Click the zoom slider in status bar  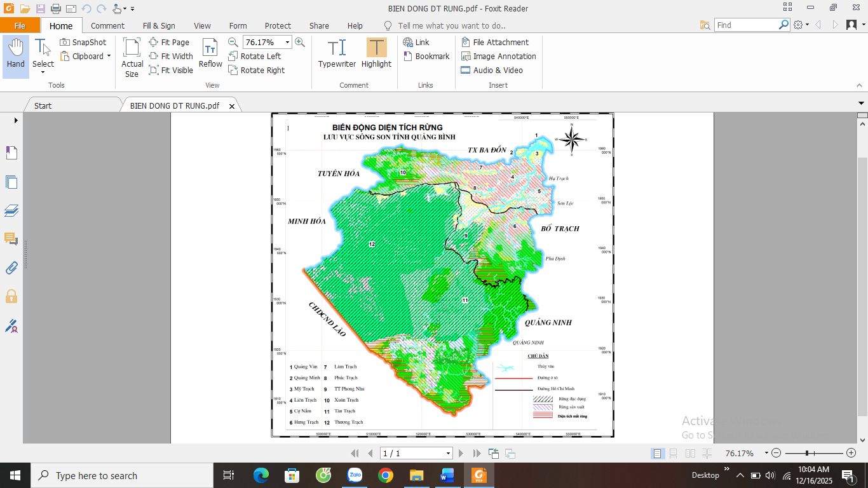click(x=807, y=453)
